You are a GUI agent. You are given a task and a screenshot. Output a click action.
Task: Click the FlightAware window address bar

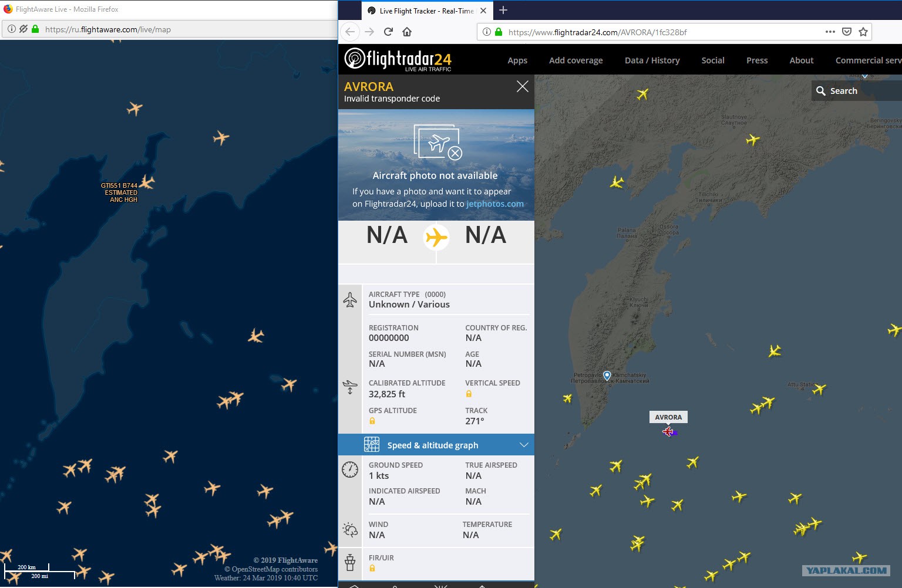click(170, 29)
